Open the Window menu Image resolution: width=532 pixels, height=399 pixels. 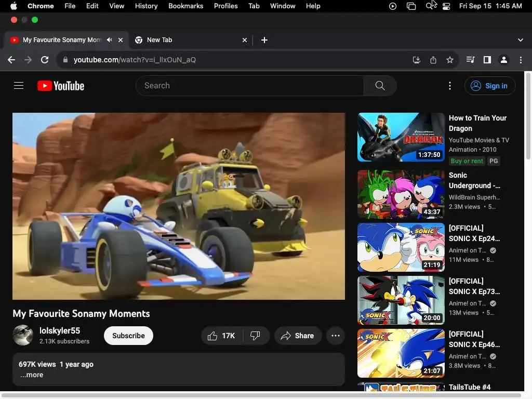click(x=283, y=6)
